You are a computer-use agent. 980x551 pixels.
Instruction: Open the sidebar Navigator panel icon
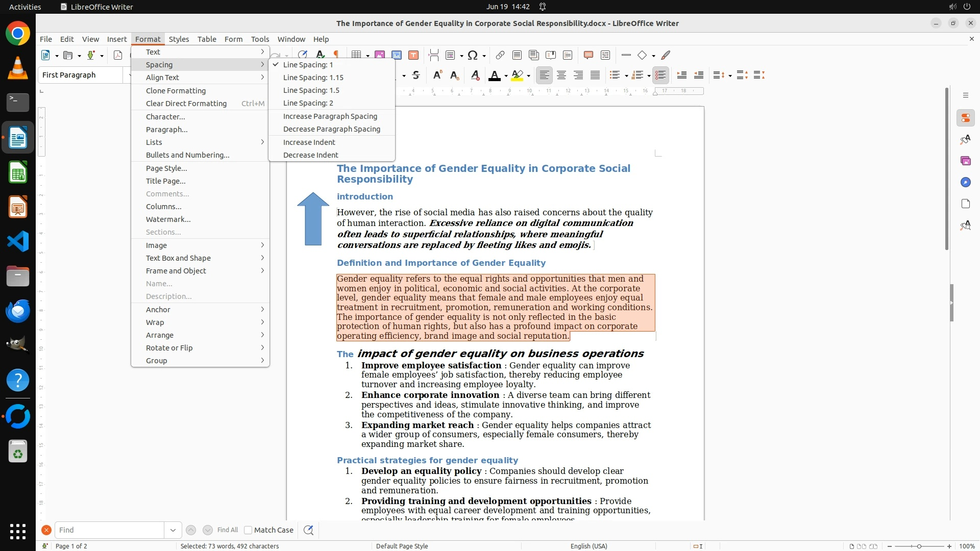[965, 182]
